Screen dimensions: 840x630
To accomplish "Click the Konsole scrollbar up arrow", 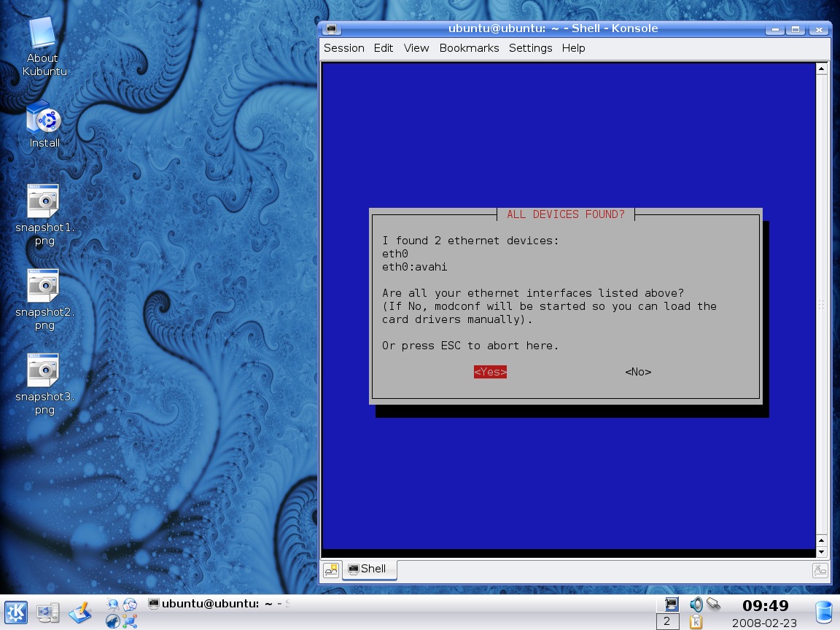I will [x=821, y=69].
